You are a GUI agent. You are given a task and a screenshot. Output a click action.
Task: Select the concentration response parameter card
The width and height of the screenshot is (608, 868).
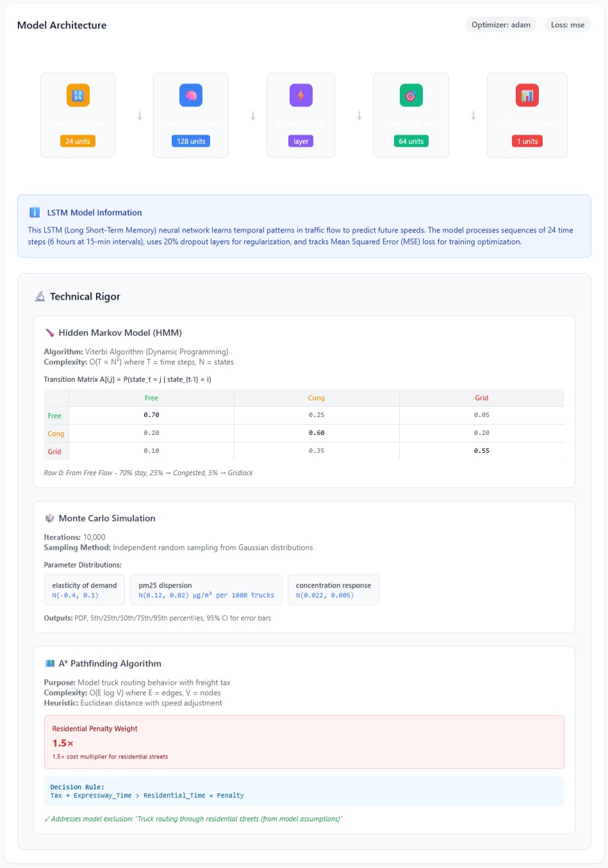[x=333, y=590]
